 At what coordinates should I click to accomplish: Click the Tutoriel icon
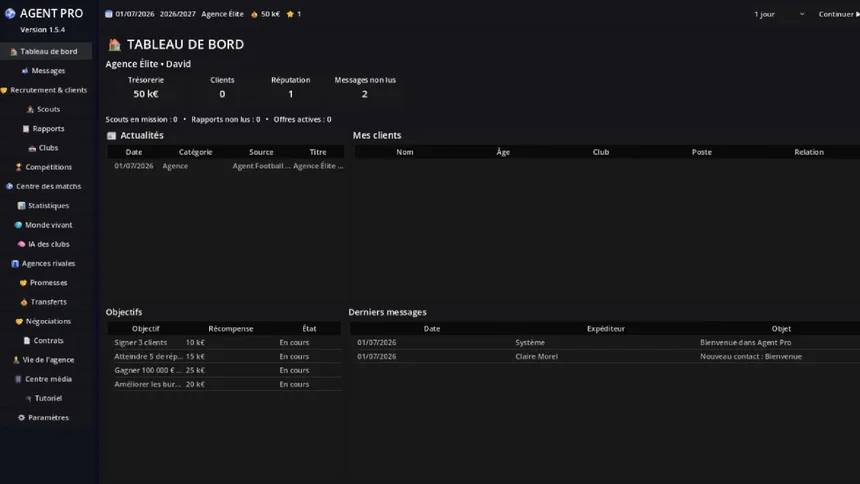[29, 398]
